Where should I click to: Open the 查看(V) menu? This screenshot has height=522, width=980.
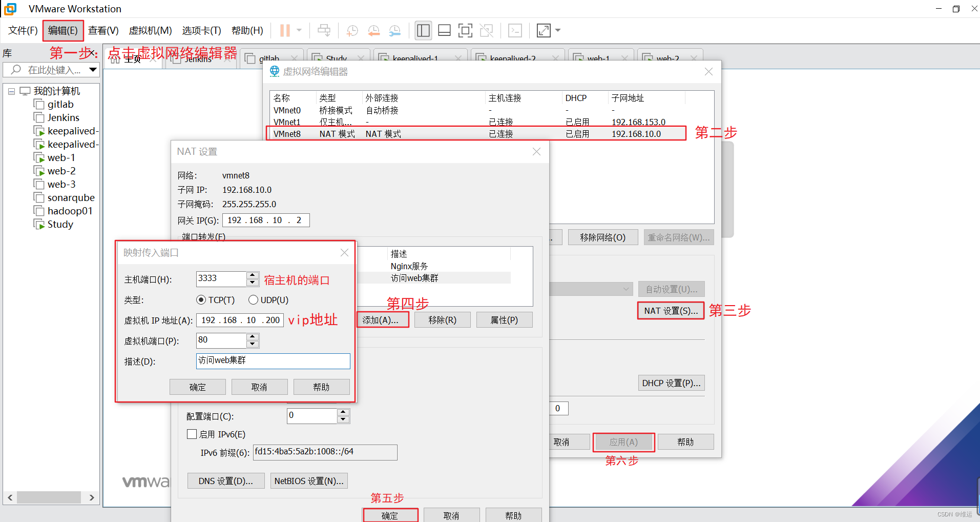click(x=103, y=31)
